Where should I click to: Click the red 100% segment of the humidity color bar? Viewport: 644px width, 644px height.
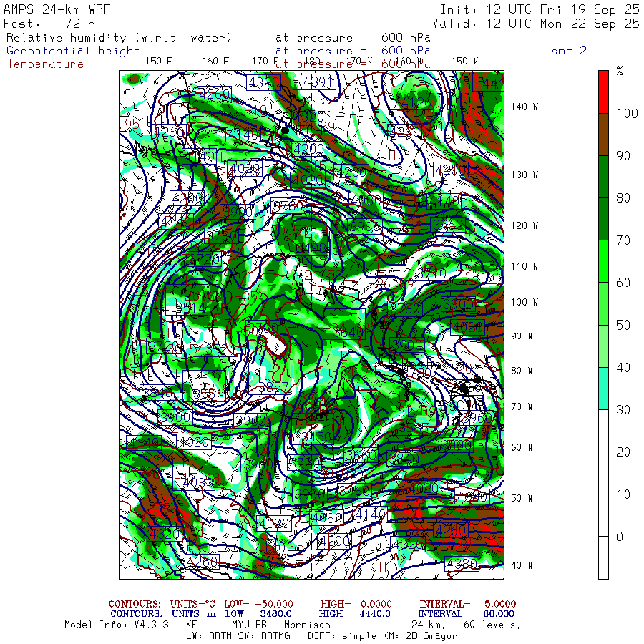coord(603,92)
